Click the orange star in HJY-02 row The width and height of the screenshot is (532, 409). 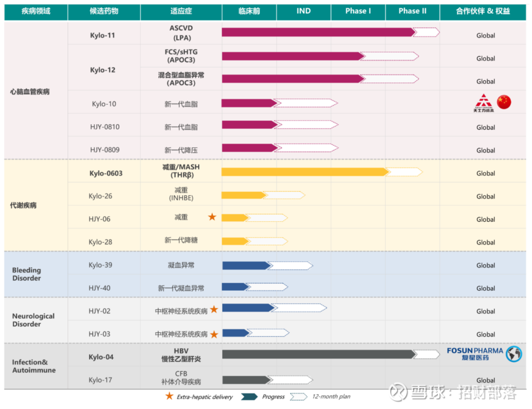point(214,309)
